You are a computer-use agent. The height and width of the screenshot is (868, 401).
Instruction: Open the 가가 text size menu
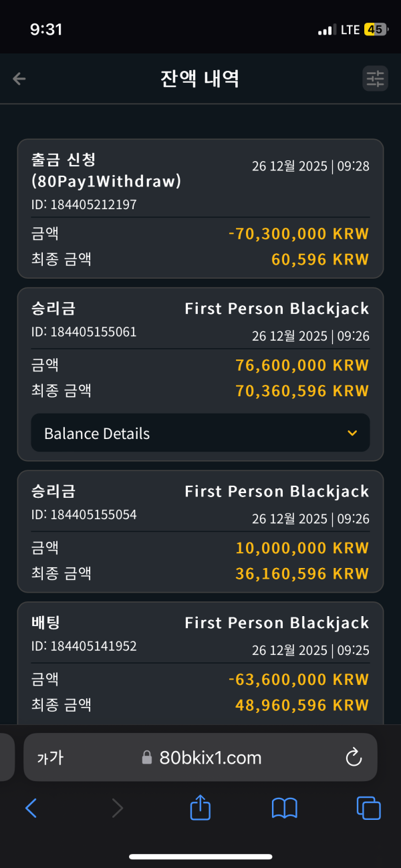[49, 757]
